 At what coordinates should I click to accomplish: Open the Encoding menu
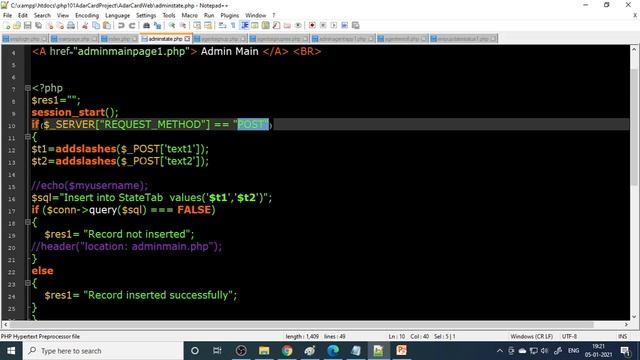(x=87, y=15)
